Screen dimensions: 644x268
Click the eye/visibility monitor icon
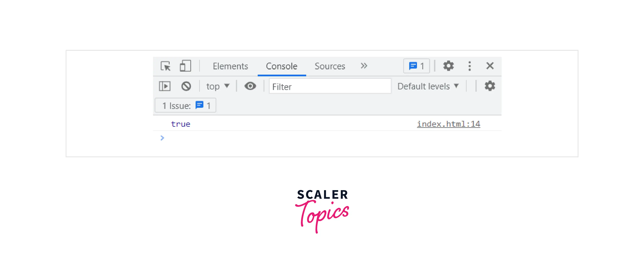pyautogui.click(x=251, y=86)
